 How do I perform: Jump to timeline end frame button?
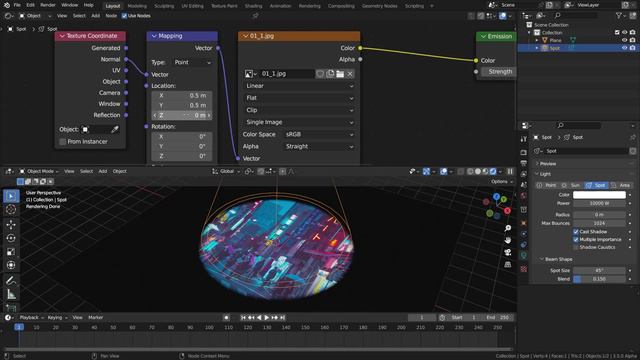coord(282,318)
